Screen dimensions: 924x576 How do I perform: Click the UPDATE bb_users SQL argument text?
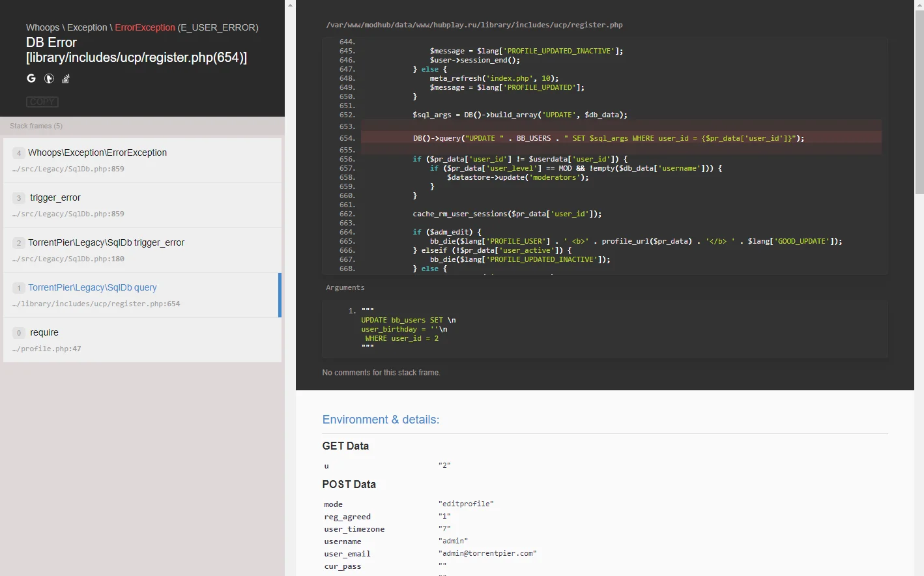point(409,329)
